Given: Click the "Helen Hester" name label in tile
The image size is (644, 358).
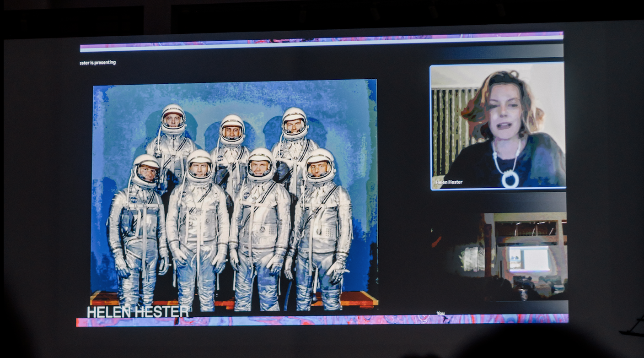Looking at the screenshot, I should (449, 182).
